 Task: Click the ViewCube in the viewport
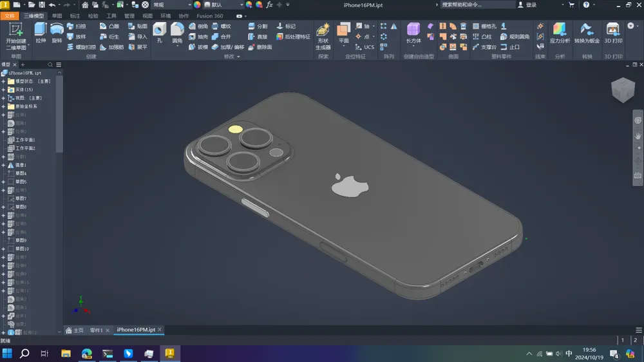pyautogui.click(x=623, y=90)
